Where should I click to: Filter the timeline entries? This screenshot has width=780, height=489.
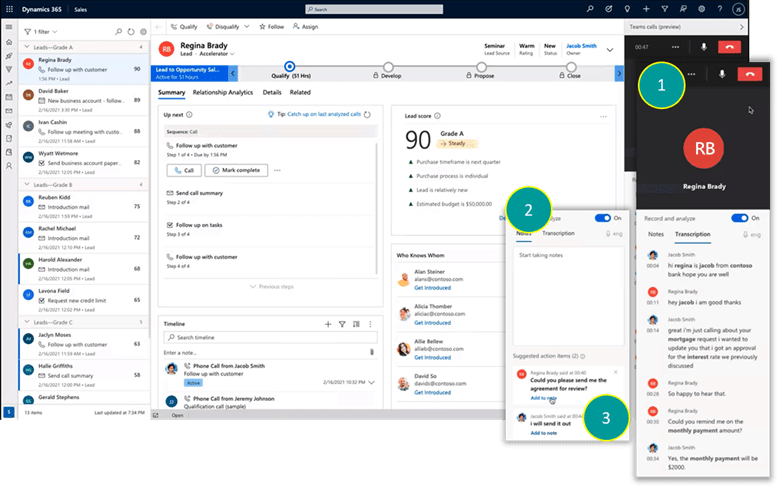pyautogui.click(x=342, y=324)
